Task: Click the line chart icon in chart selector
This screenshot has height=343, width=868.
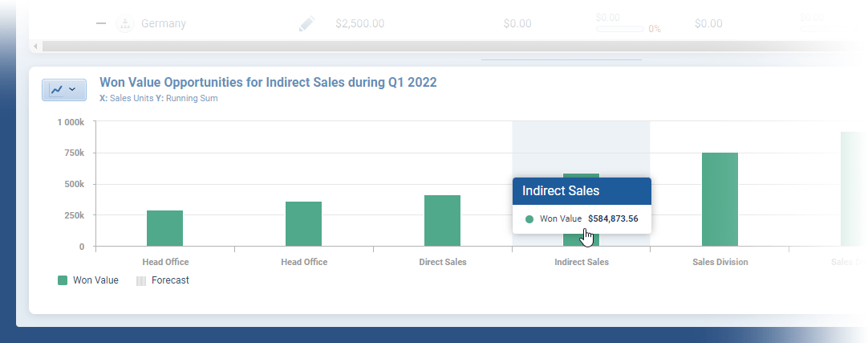Action: click(x=56, y=90)
